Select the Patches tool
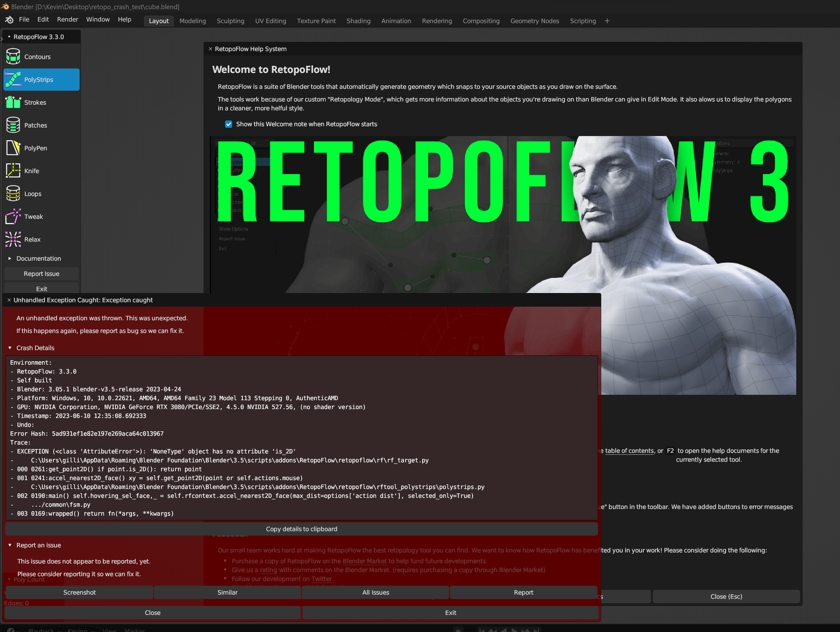 36,125
